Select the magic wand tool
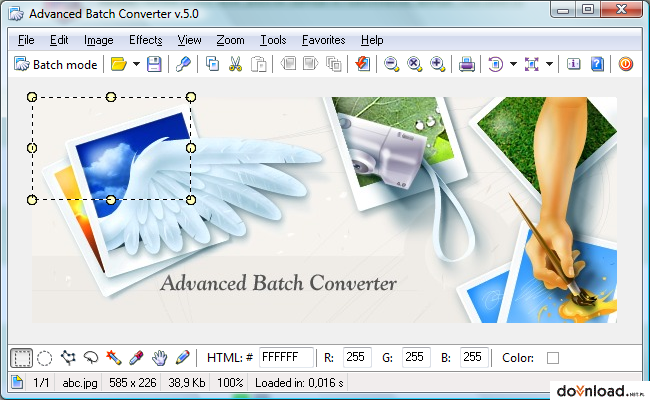 (114, 358)
